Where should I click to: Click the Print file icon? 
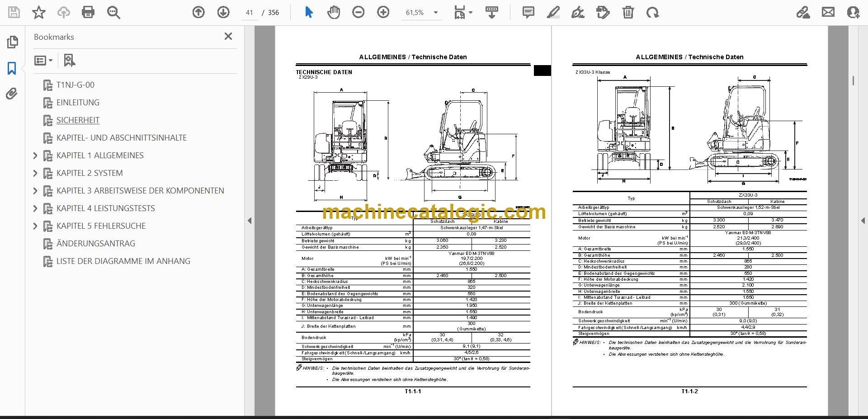click(x=88, y=12)
